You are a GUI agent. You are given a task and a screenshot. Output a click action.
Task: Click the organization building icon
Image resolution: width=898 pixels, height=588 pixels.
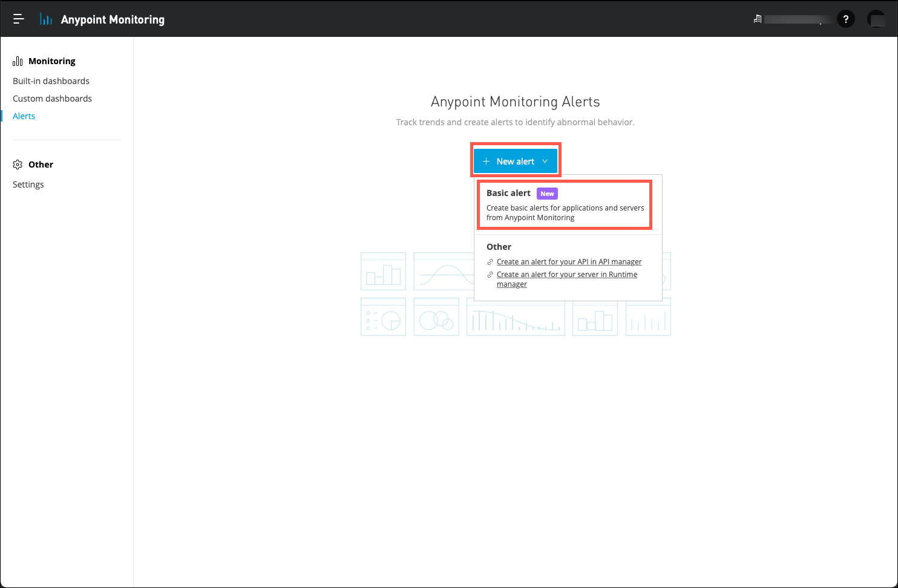tap(757, 19)
